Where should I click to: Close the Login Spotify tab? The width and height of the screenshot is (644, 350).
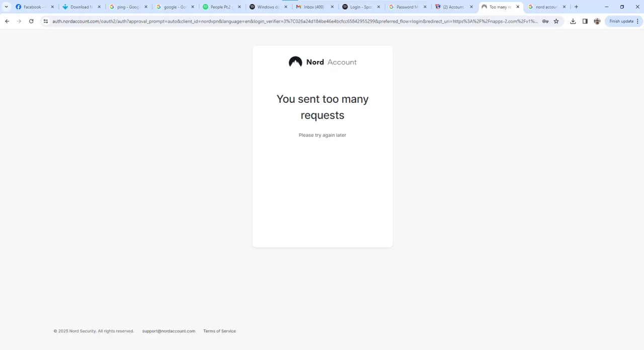point(378,7)
